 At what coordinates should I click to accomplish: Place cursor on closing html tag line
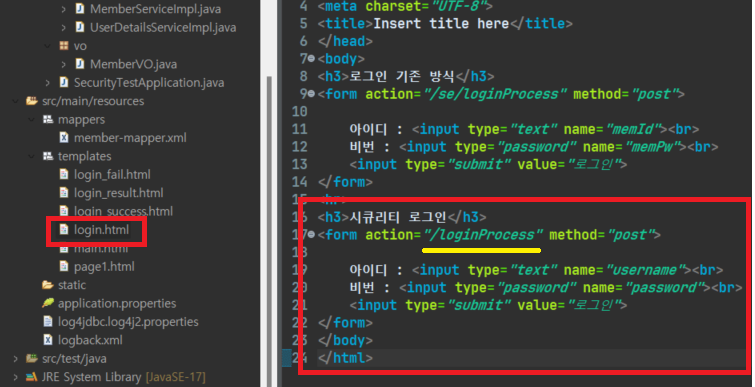tap(345, 358)
